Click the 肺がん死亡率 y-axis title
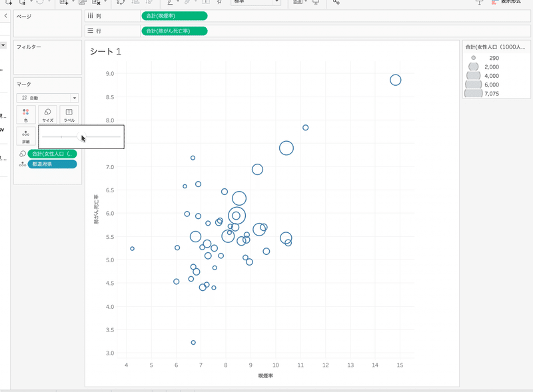The width and height of the screenshot is (533, 392). coord(96,209)
